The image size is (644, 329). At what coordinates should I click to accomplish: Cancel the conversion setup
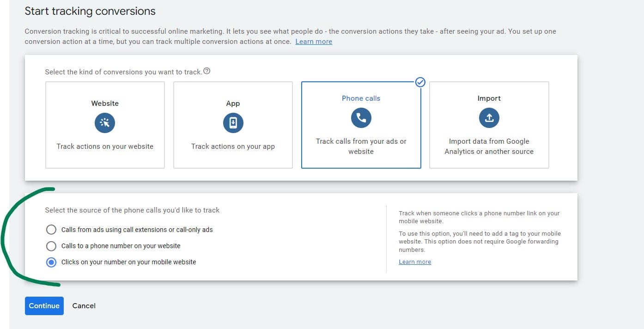84,305
